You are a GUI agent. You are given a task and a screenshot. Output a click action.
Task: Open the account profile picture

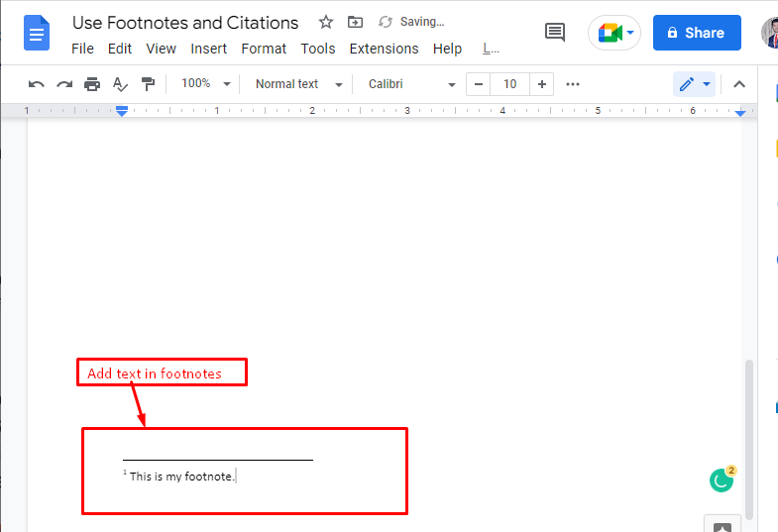[770, 33]
